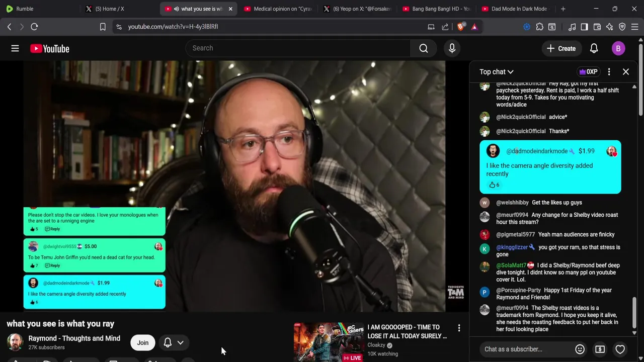Click @kingglizzer chat username
This screenshot has height=362, width=644.
tap(512, 247)
